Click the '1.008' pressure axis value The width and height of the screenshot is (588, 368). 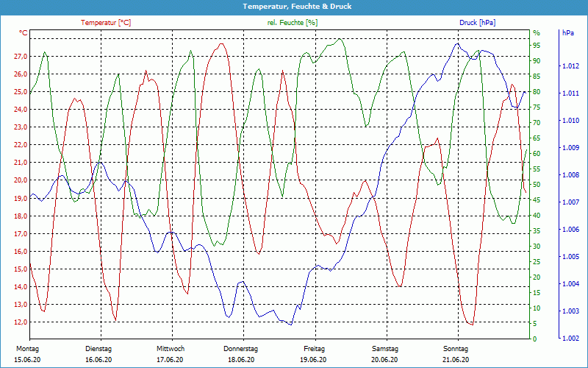571,175
